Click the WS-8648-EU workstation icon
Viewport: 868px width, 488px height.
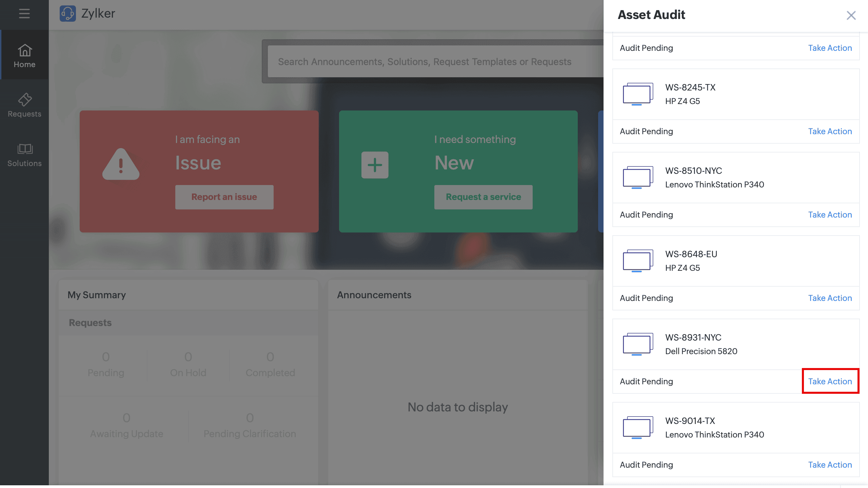tap(637, 261)
